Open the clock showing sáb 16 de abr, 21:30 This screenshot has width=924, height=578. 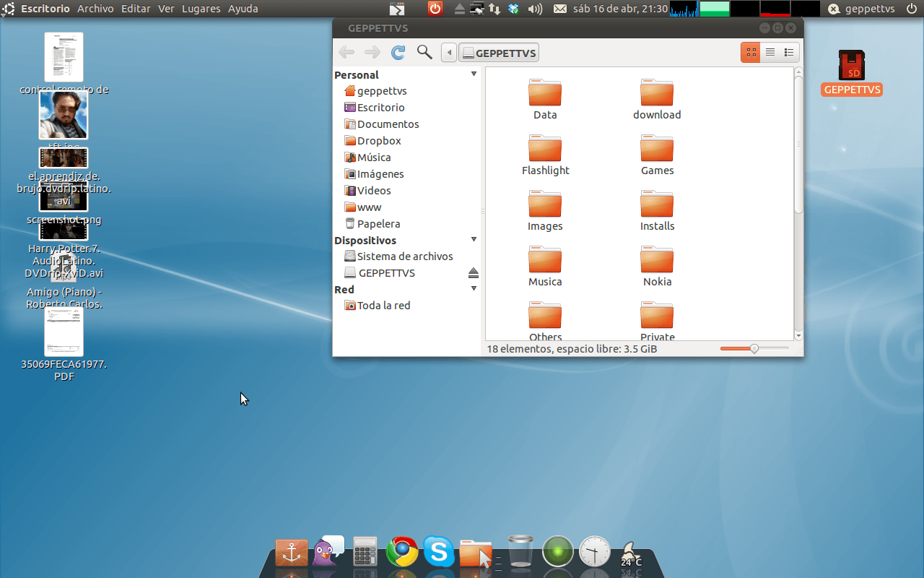[x=620, y=9]
